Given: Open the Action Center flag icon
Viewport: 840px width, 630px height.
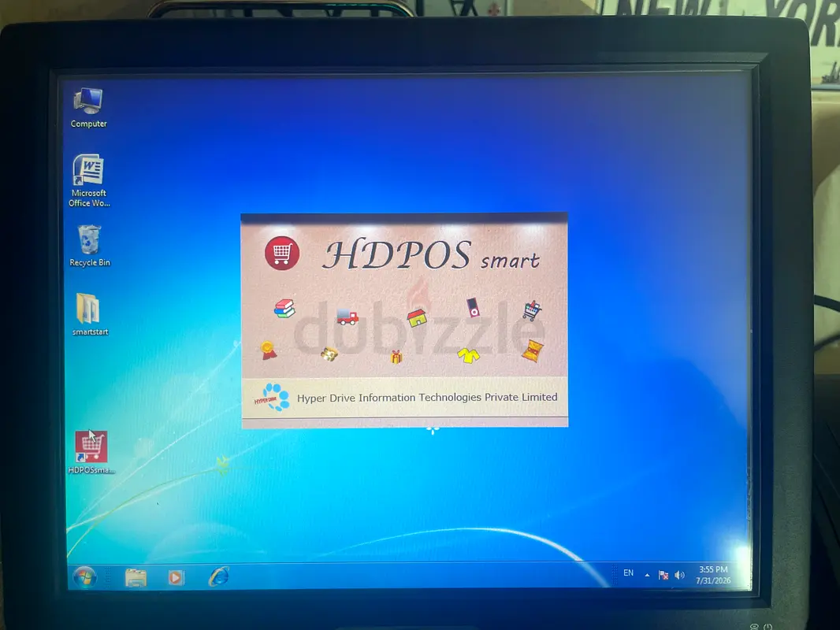Looking at the screenshot, I should (663, 575).
